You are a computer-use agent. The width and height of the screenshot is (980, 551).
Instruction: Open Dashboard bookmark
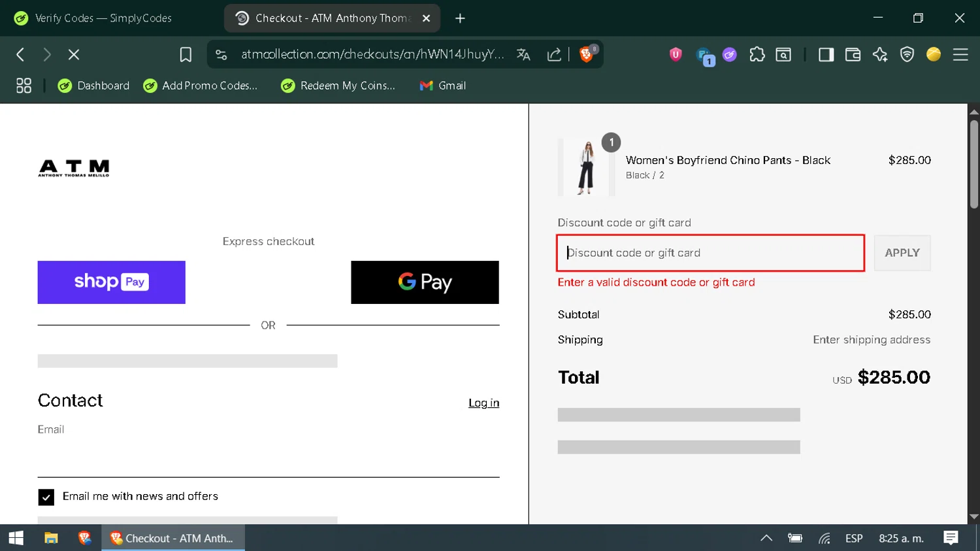point(93,86)
